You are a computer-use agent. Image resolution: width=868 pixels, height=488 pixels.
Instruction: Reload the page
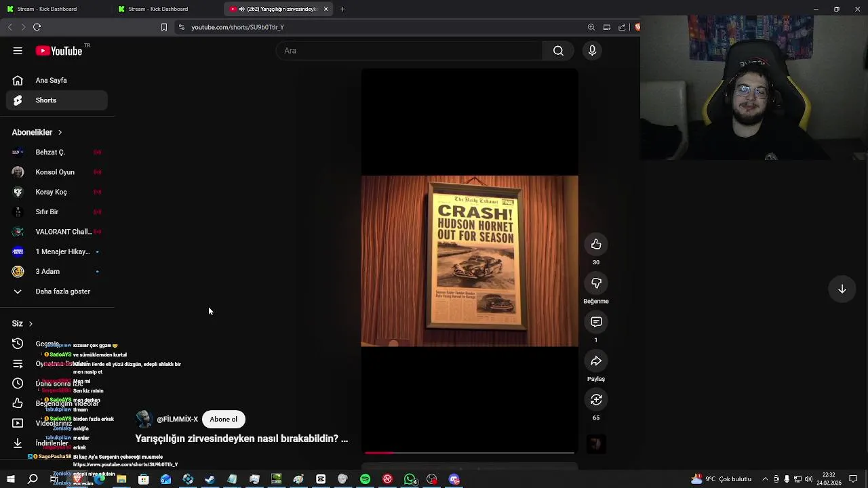(37, 27)
